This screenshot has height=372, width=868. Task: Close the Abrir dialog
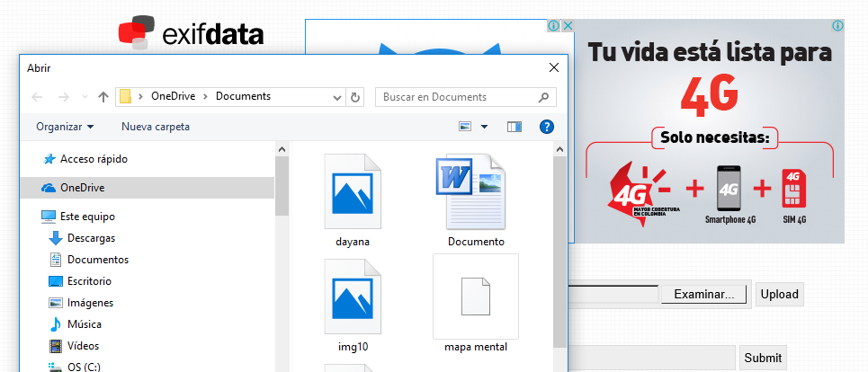(553, 67)
